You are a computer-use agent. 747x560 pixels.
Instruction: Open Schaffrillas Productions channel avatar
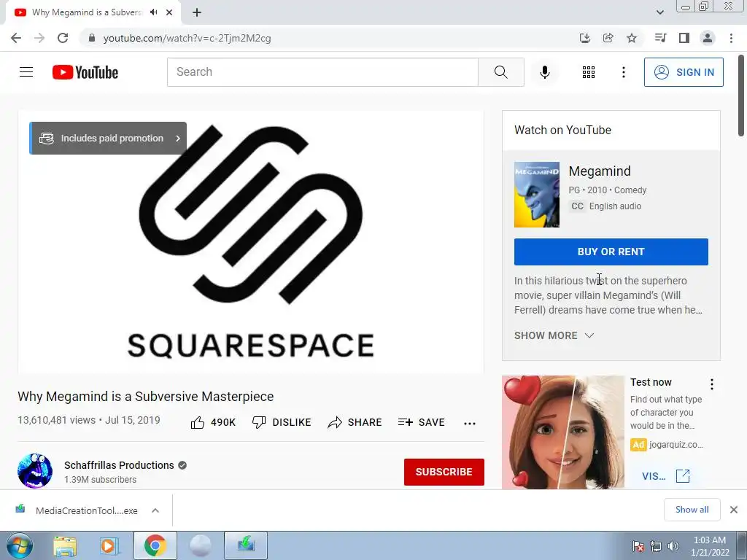point(35,471)
